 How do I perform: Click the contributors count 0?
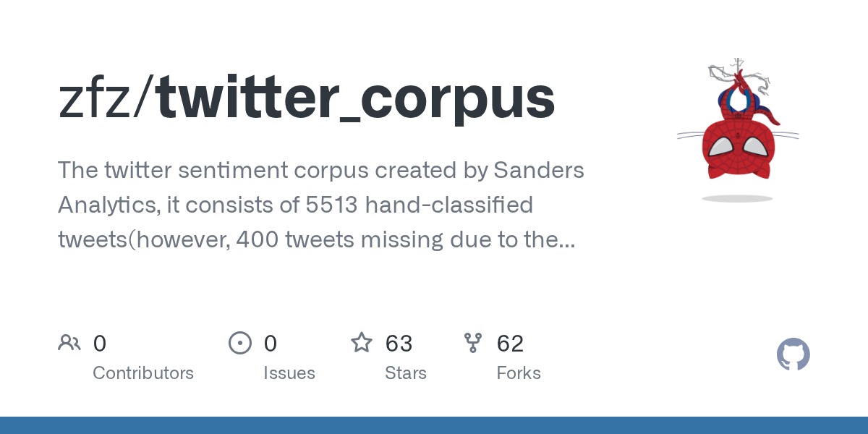[100, 343]
